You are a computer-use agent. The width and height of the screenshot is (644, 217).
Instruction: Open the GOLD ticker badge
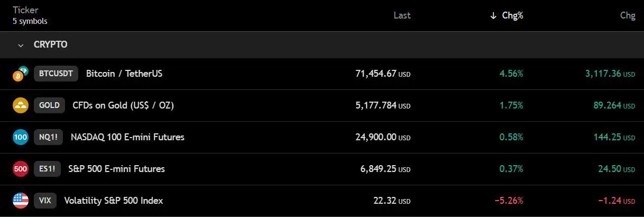(x=49, y=105)
